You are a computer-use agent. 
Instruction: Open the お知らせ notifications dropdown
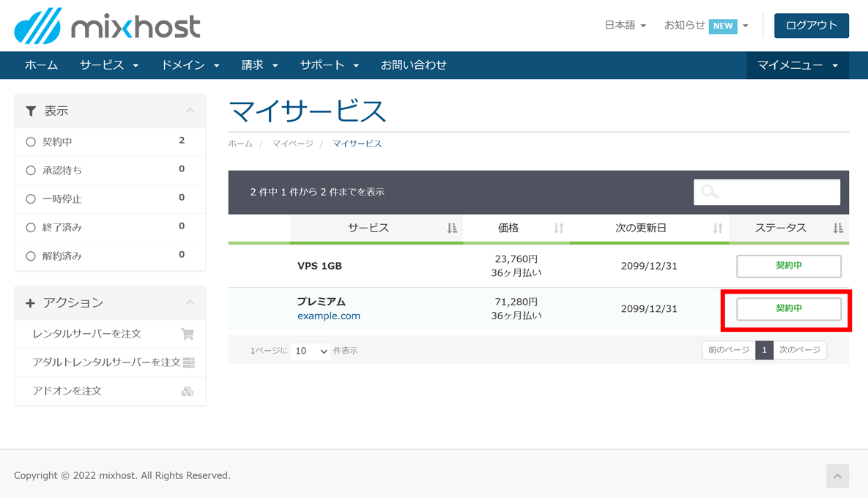pos(706,26)
